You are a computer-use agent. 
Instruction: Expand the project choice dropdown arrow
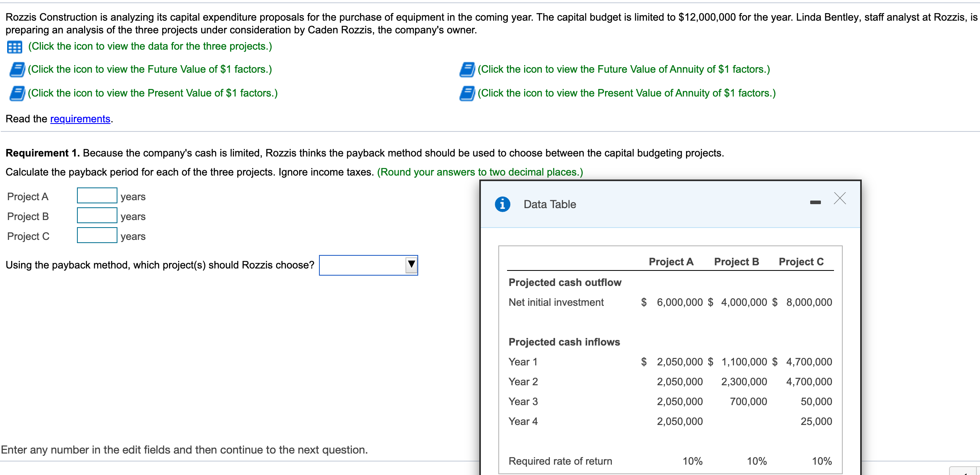[411, 265]
